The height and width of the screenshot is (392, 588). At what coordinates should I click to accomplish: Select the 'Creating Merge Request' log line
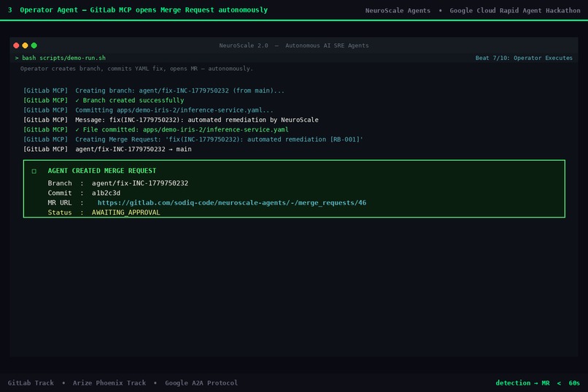(x=193, y=139)
